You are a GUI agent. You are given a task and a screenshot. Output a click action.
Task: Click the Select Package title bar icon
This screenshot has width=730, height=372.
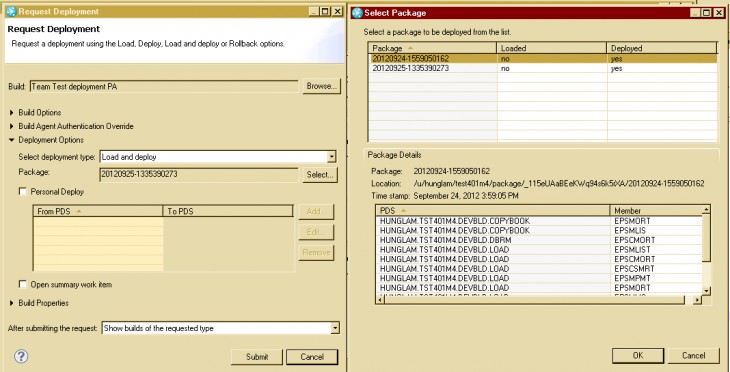tap(357, 13)
